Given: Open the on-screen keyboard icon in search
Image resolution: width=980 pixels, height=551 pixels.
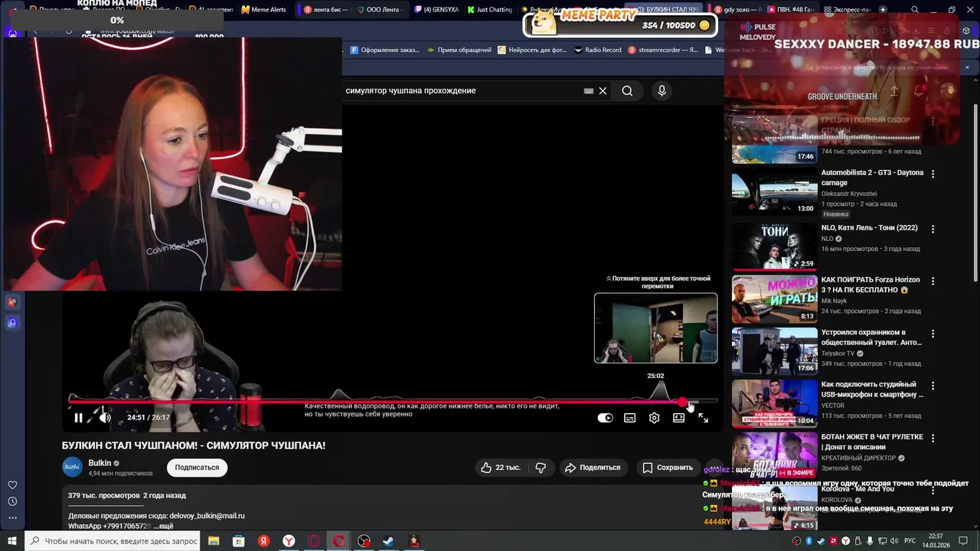Looking at the screenshot, I should pyautogui.click(x=588, y=90).
